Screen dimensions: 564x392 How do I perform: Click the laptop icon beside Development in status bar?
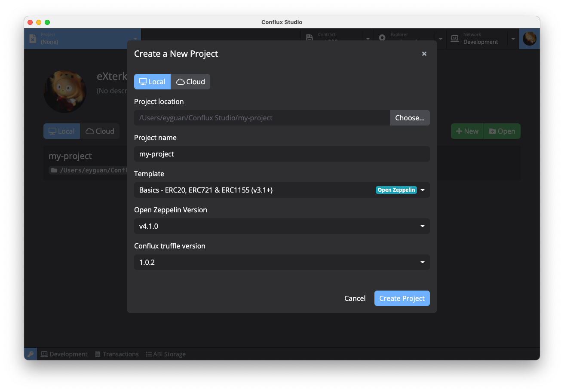[44, 354]
